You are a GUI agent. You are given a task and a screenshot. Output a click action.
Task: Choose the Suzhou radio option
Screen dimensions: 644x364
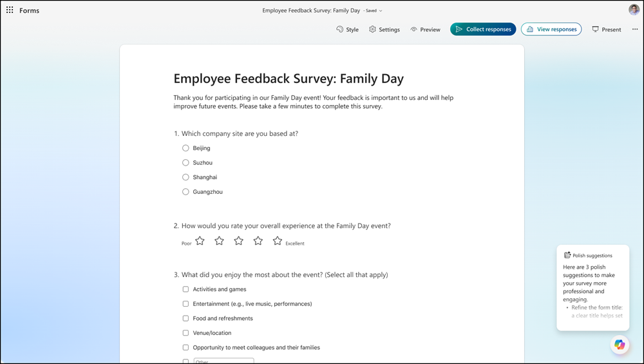185,163
